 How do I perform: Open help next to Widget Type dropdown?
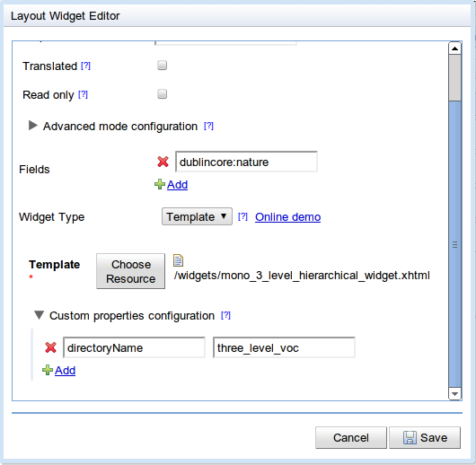click(242, 216)
